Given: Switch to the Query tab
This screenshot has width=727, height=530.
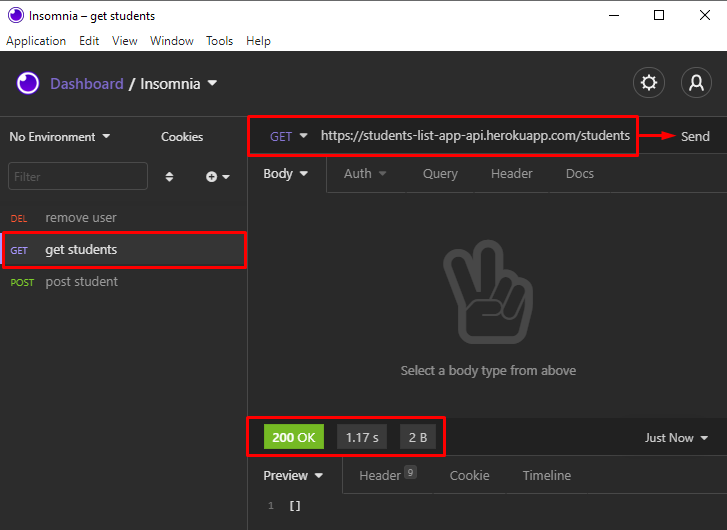Looking at the screenshot, I should [440, 174].
